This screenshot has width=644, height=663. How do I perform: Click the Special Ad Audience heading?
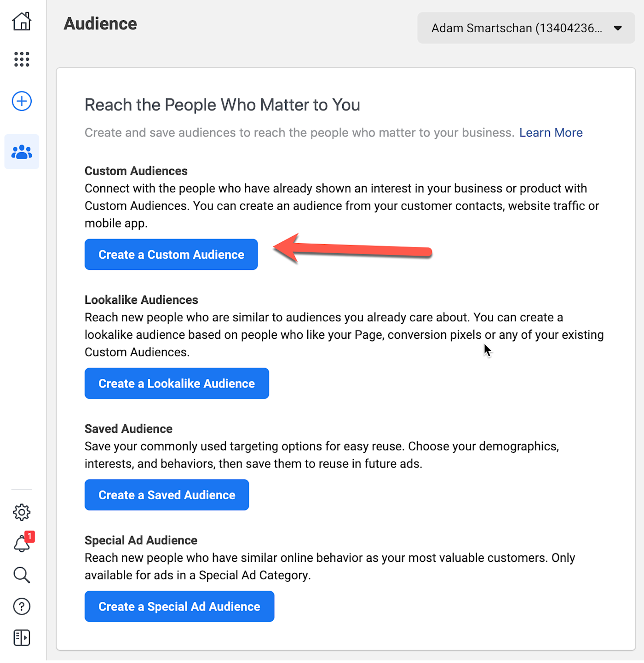[x=141, y=540]
